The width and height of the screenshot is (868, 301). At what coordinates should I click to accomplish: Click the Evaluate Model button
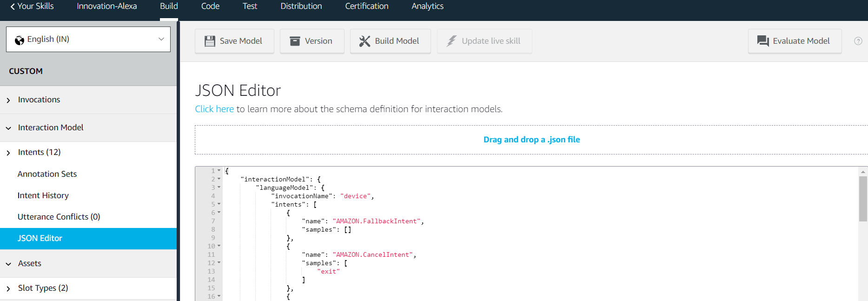795,41
